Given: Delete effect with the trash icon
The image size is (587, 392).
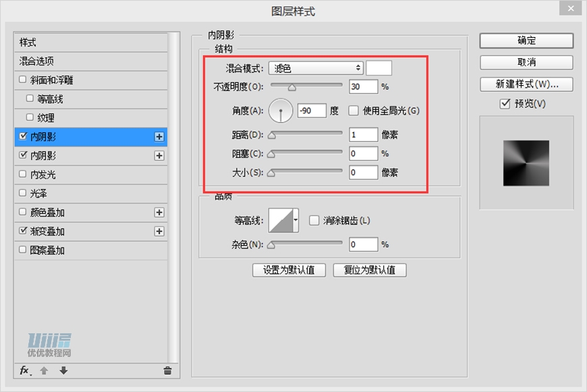Looking at the screenshot, I should [167, 370].
